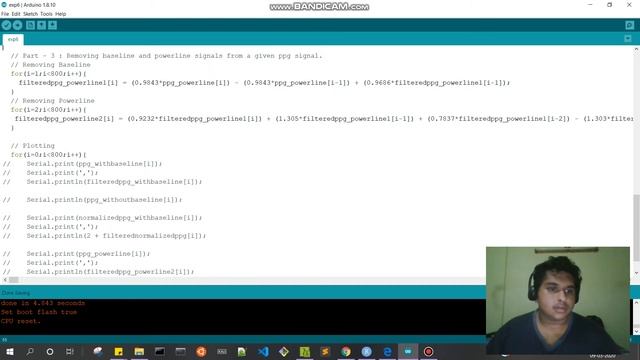
Task: Open the black terminal window taskbar icon
Action: [x=160, y=351]
